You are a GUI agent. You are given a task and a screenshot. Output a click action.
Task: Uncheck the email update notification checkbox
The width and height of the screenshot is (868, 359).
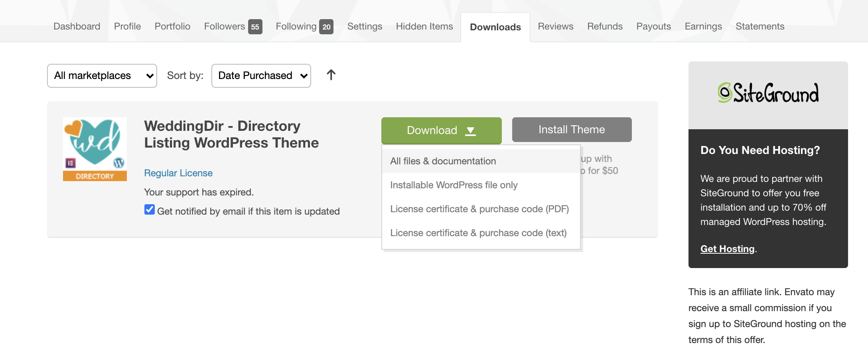pyautogui.click(x=150, y=210)
